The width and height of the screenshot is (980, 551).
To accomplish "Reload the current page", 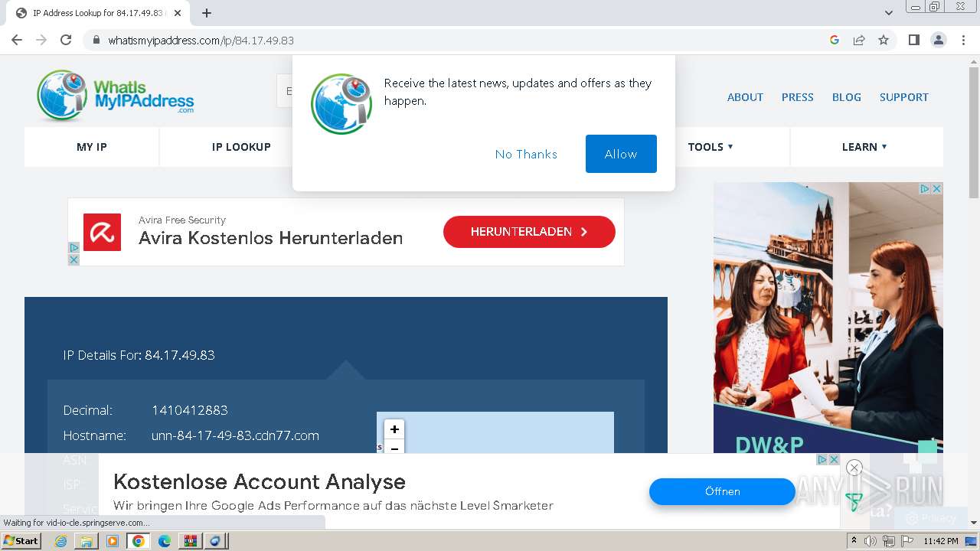I will 66,40.
